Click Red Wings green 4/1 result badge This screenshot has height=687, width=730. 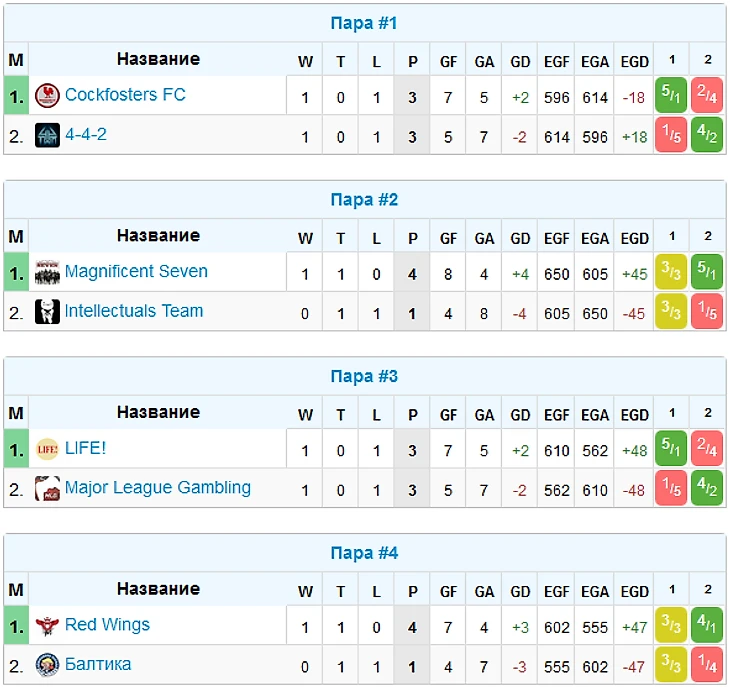[x=707, y=625]
